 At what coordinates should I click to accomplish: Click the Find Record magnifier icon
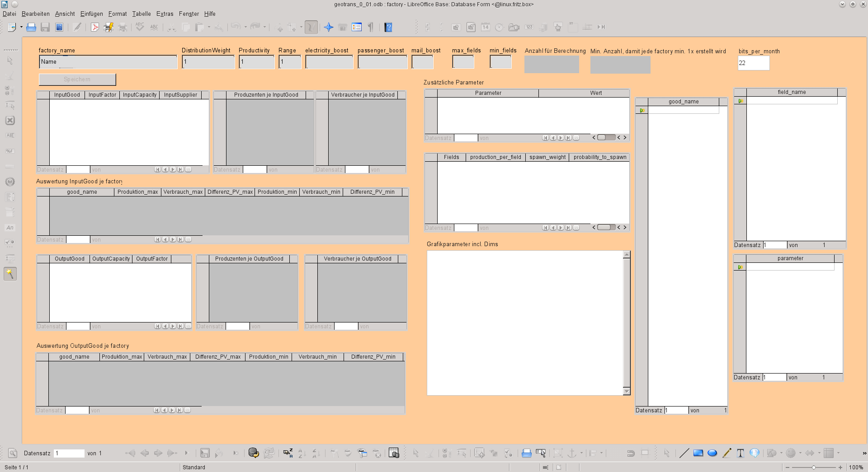click(x=13, y=453)
